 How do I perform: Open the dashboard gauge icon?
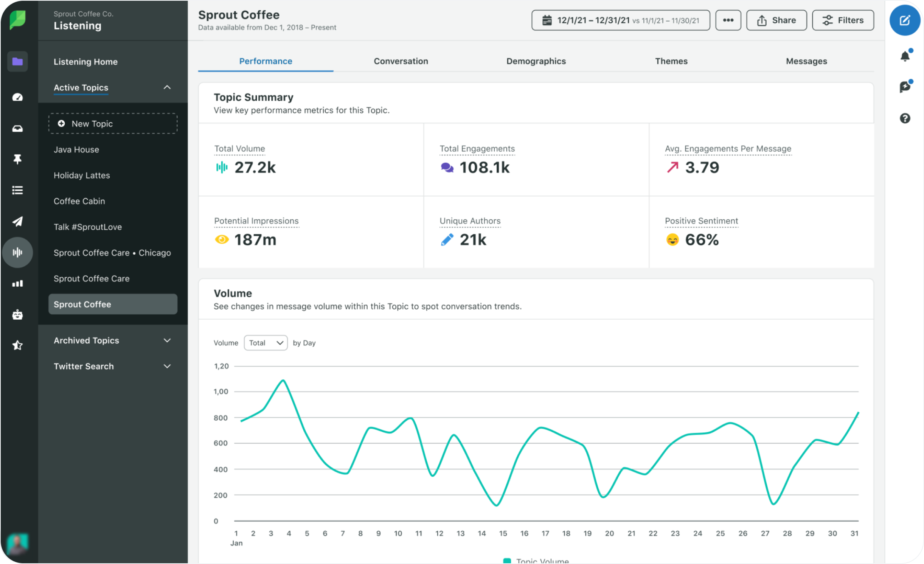(17, 97)
